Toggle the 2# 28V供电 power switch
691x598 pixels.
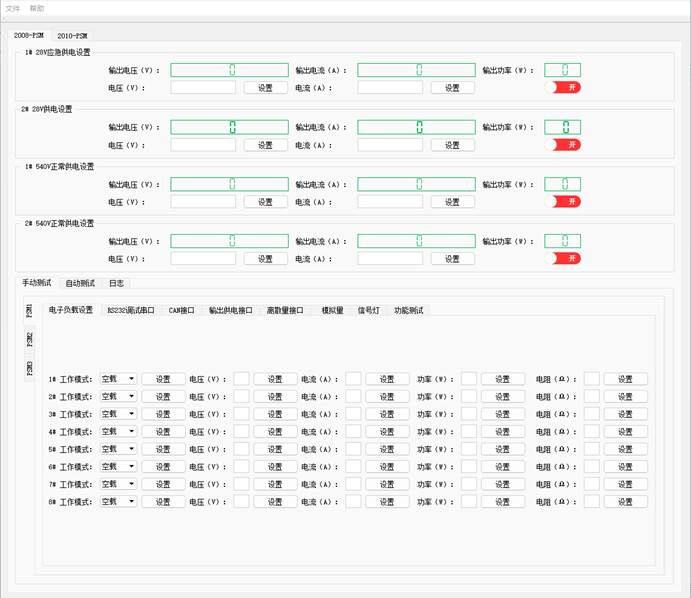(563, 145)
